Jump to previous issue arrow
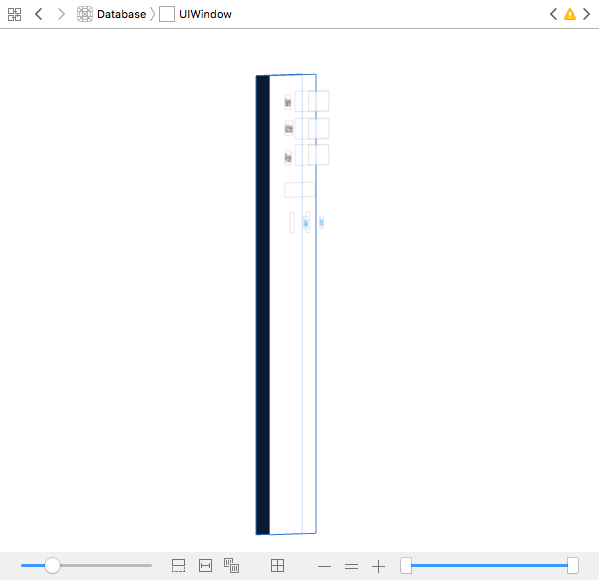Viewport: 599px width, 580px height. point(553,14)
